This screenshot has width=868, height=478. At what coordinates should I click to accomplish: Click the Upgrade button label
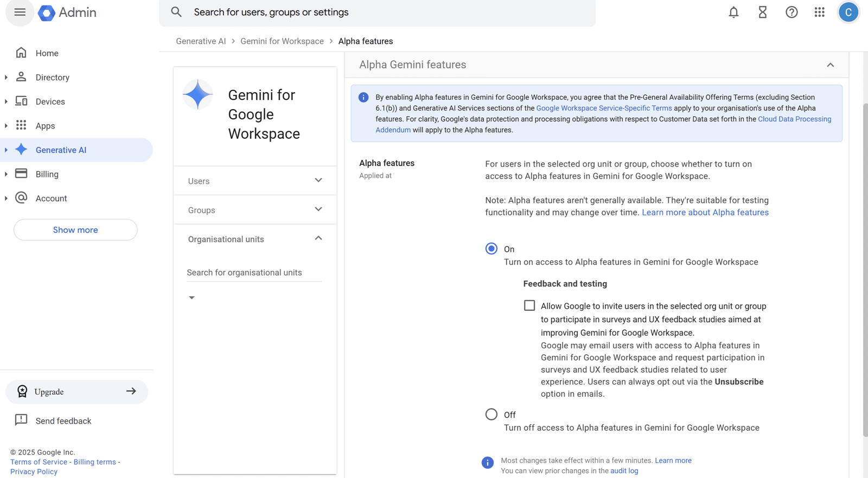49,392
